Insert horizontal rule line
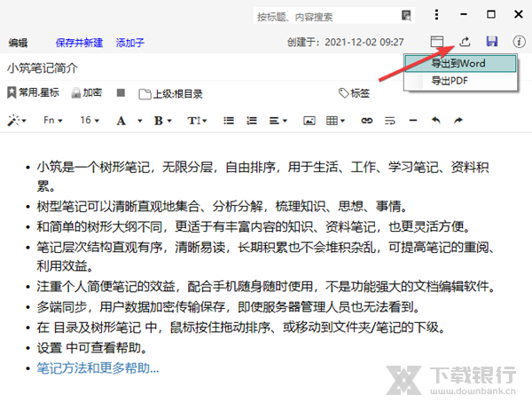The width and height of the screenshot is (532, 403). [x=413, y=121]
